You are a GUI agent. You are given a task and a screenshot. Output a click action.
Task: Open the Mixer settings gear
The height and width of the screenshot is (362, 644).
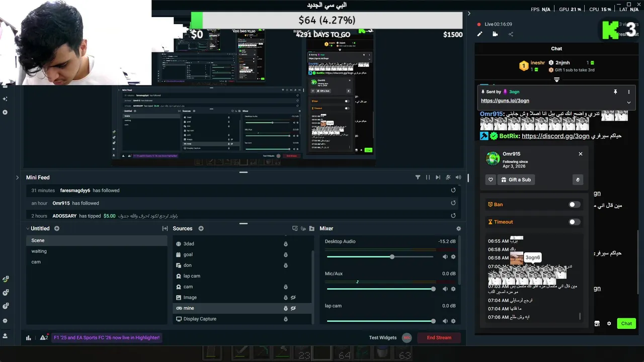(458, 228)
